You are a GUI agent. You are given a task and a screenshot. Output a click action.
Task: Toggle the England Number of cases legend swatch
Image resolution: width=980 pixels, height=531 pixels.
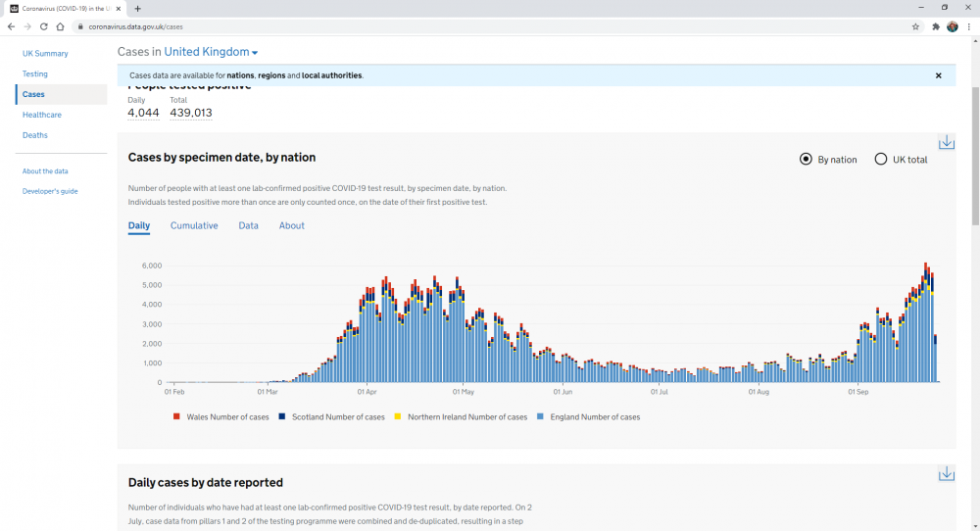pyautogui.click(x=540, y=416)
